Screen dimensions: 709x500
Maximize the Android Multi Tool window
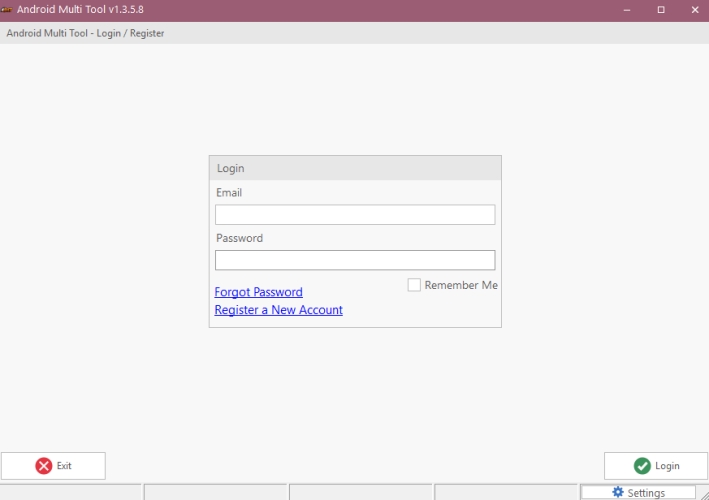click(x=661, y=10)
